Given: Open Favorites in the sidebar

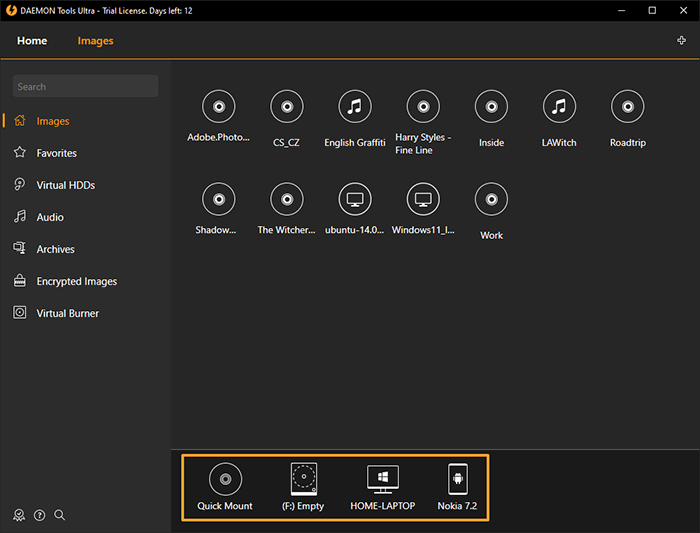Looking at the screenshot, I should 45,153.
